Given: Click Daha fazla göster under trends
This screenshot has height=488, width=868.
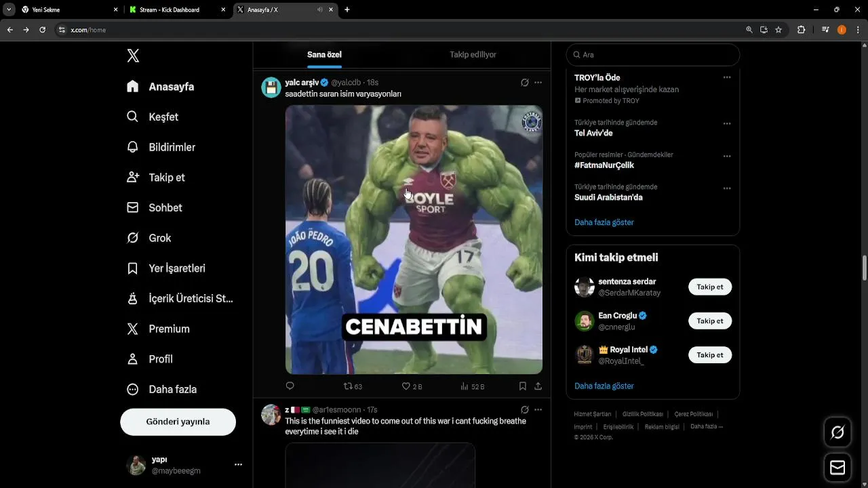Looking at the screenshot, I should (604, 222).
